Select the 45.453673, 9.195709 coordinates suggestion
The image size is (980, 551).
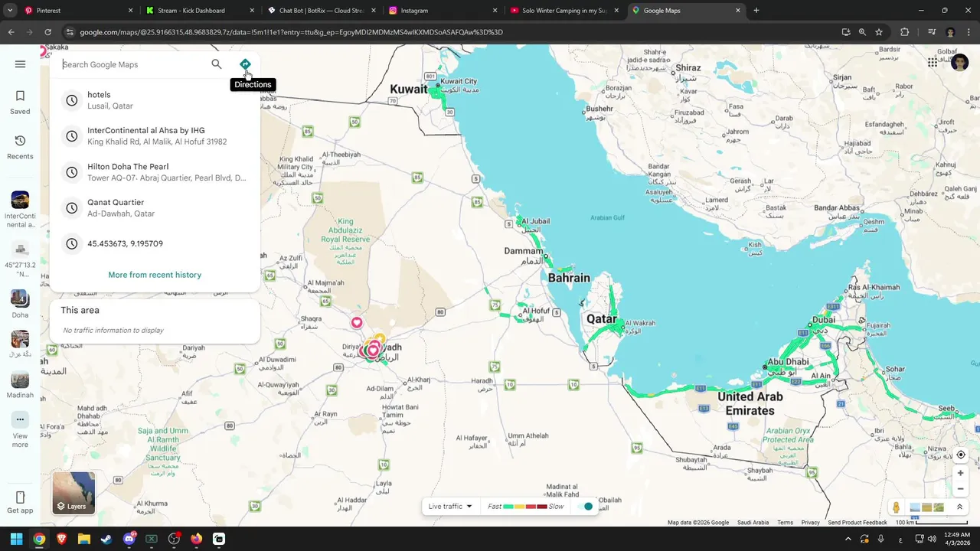tap(155, 243)
